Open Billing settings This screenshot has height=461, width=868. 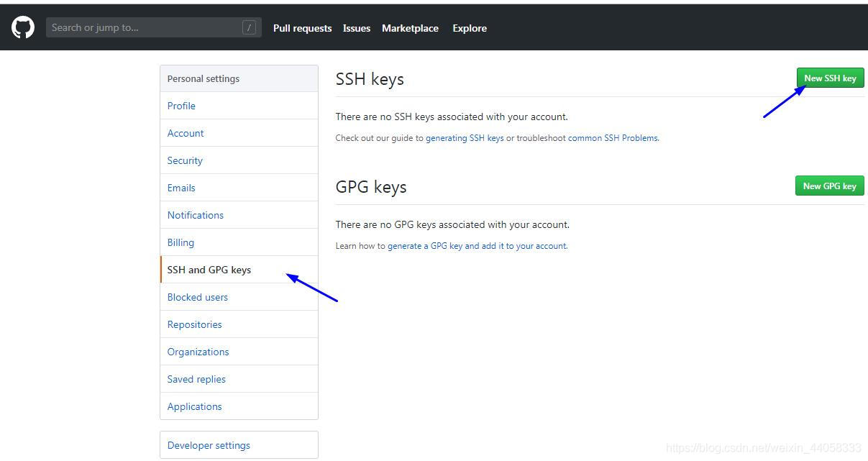(x=181, y=242)
